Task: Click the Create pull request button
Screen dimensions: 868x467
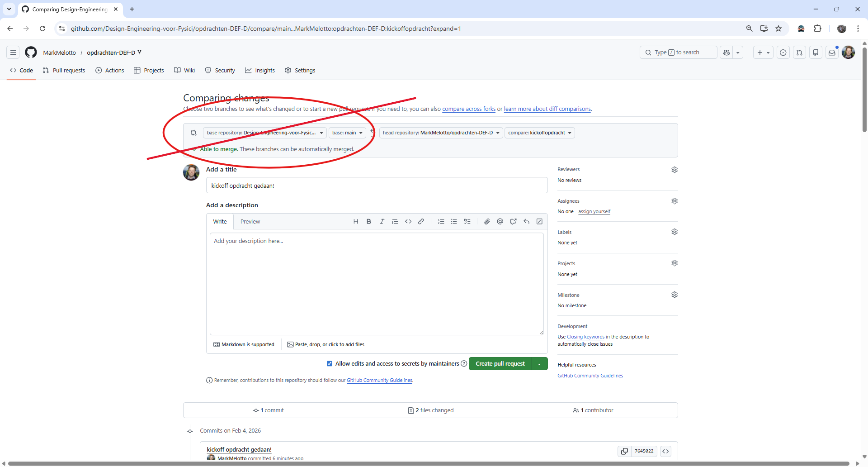Action: [500, 364]
